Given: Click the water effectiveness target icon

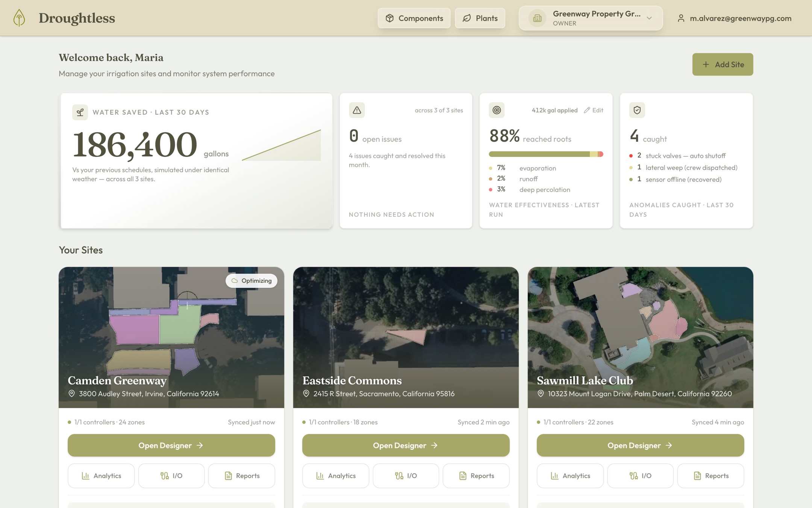Looking at the screenshot, I should pyautogui.click(x=497, y=110).
